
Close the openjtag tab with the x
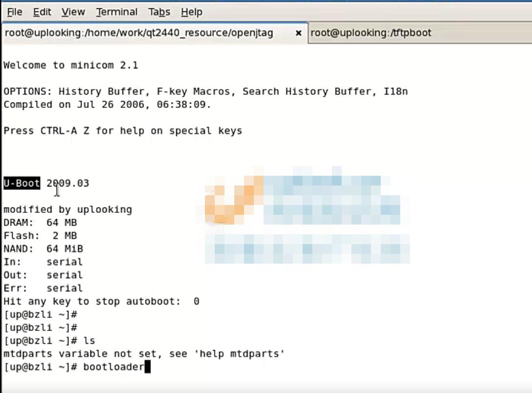299,33
